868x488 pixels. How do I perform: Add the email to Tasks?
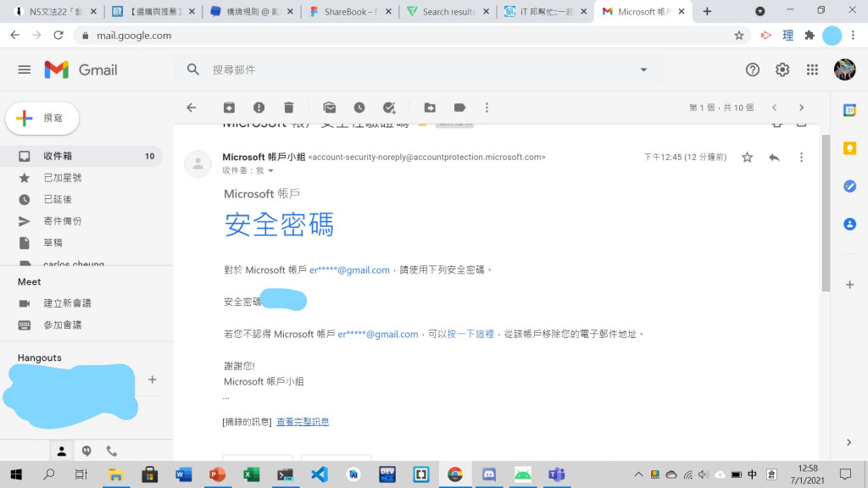pyautogui.click(x=389, y=108)
